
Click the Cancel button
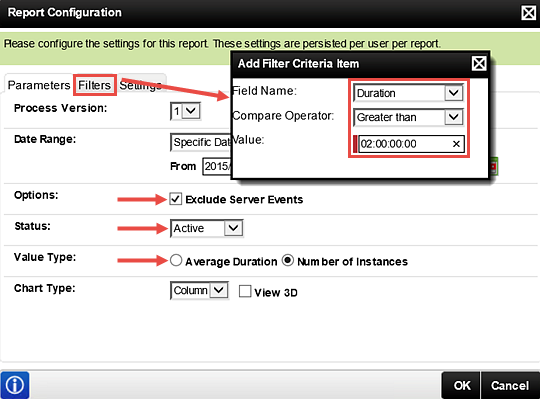[510, 386]
